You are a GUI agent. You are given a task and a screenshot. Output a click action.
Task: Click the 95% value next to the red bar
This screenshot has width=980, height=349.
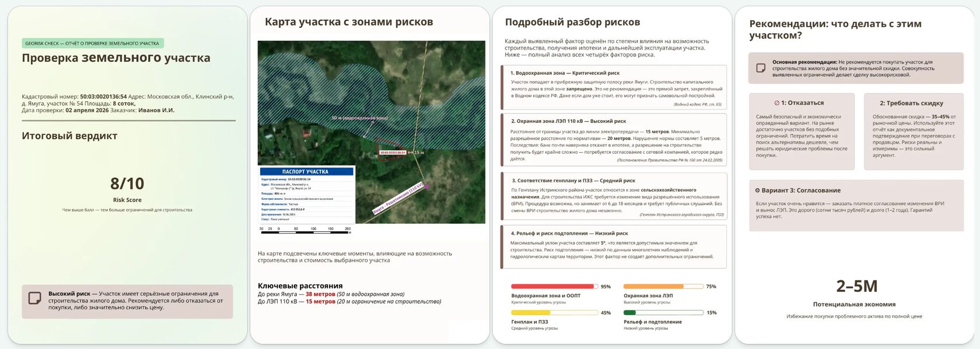pos(605,287)
